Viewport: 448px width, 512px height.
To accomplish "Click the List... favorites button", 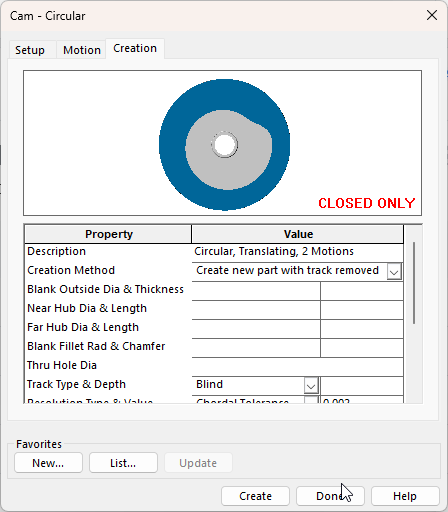I will (x=123, y=463).
